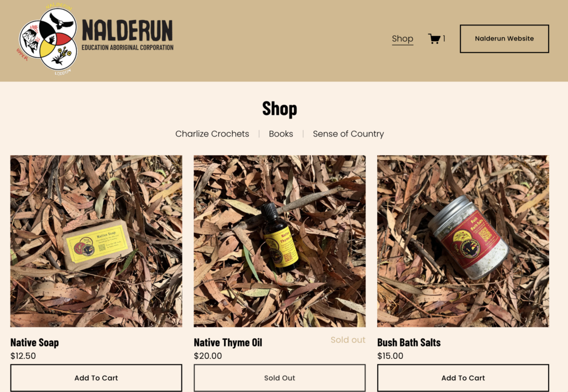Click the Sold out label beside Thyme Oil
Image resolution: width=568 pixels, height=392 pixels.
(348, 340)
